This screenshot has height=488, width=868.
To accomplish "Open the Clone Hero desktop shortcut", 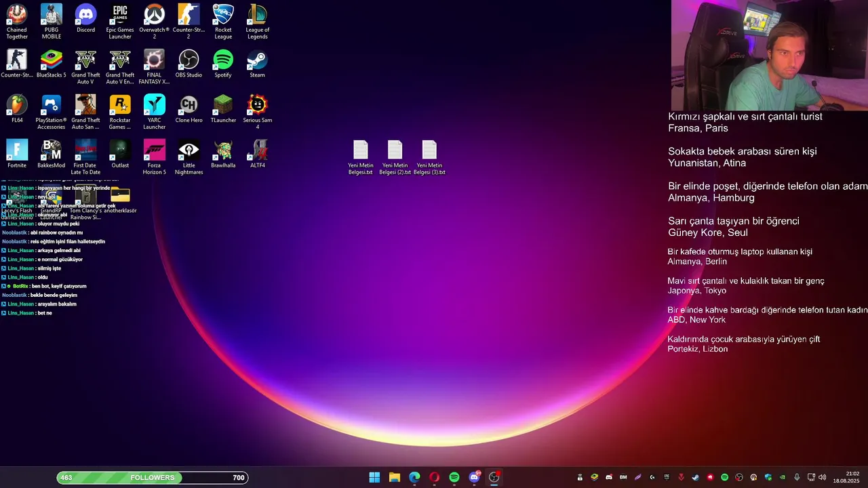I will (x=189, y=109).
